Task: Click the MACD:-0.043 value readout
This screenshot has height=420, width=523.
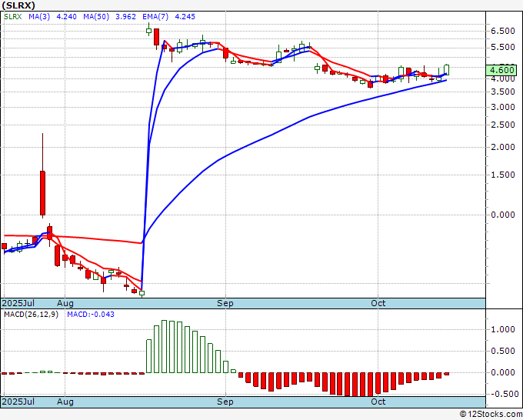Action: (x=91, y=315)
